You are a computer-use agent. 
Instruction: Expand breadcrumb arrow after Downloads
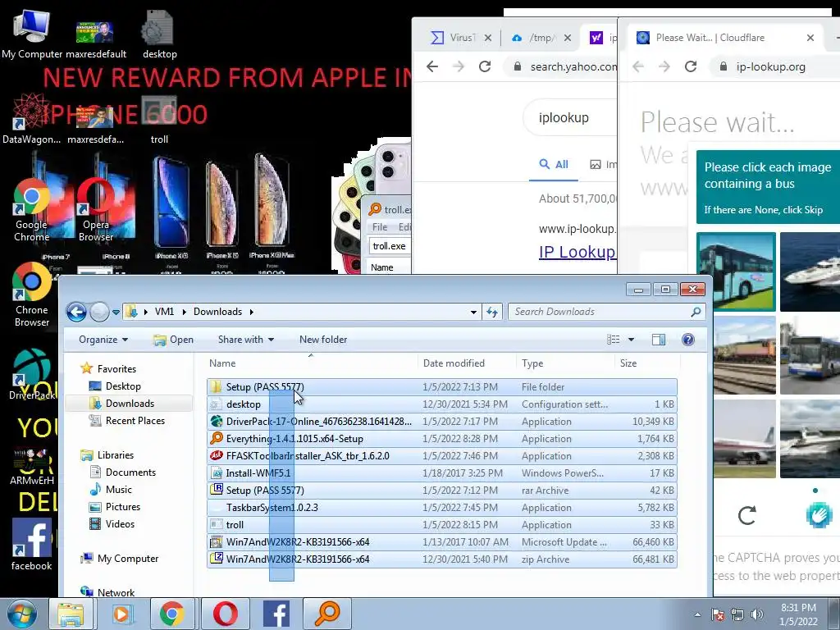pyautogui.click(x=251, y=312)
